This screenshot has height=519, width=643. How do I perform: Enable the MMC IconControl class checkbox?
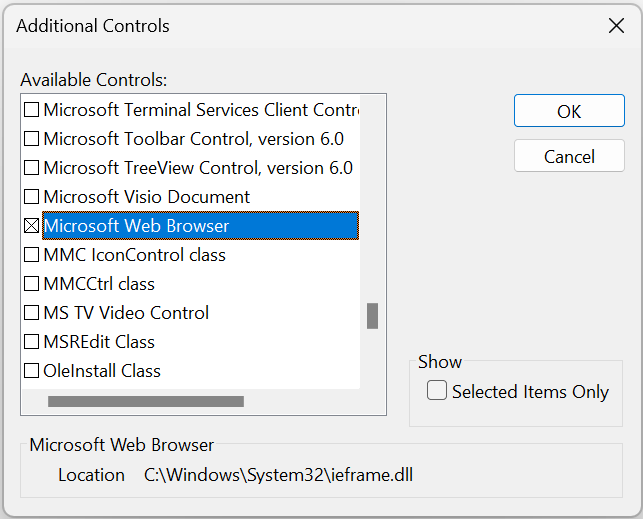tap(32, 255)
